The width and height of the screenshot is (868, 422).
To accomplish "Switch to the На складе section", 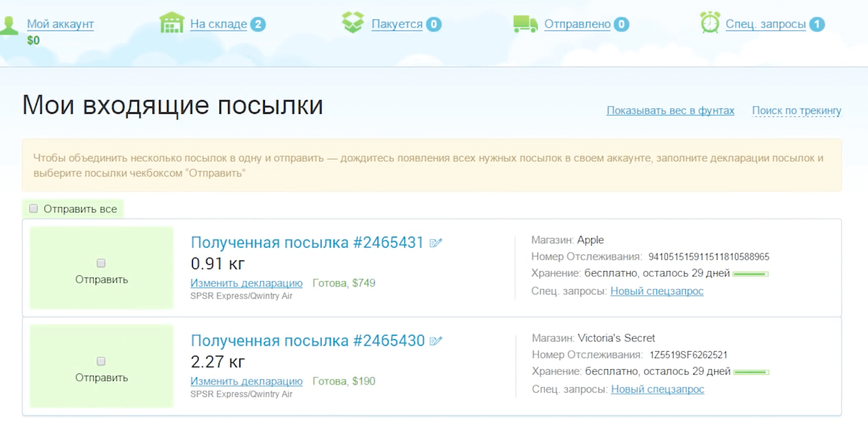I will 219,24.
